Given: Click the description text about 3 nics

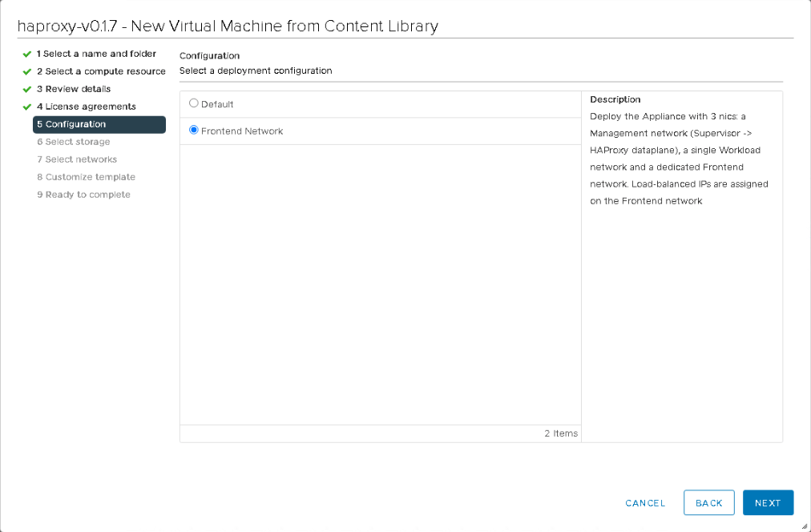Looking at the screenshot, I should pyautogui.click(x=679, y=158).
